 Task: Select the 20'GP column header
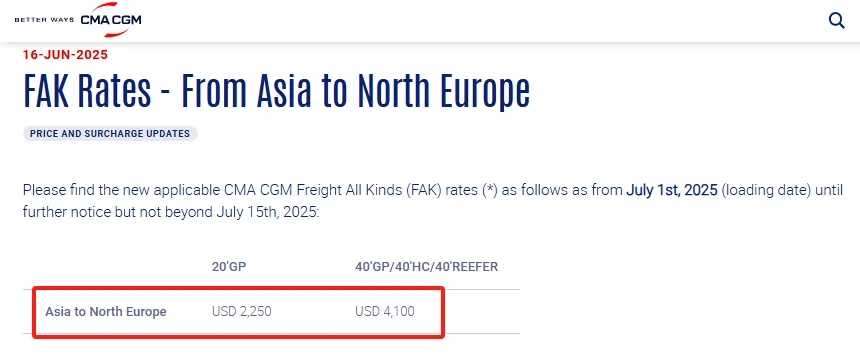pos(229,267)
